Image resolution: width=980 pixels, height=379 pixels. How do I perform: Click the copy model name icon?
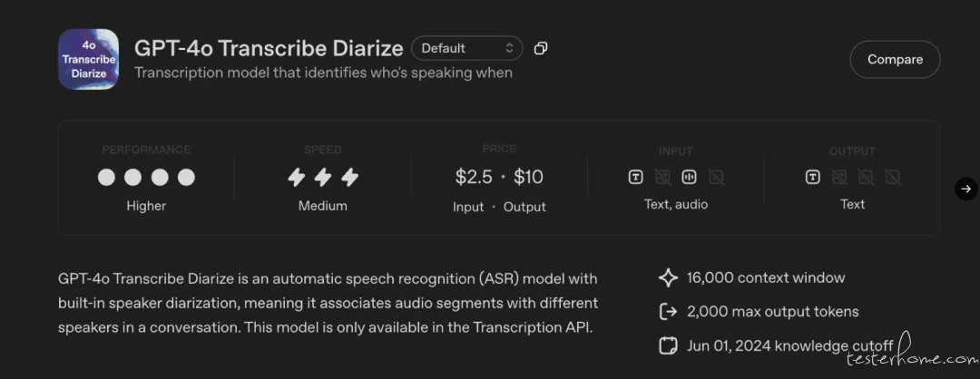541,48
